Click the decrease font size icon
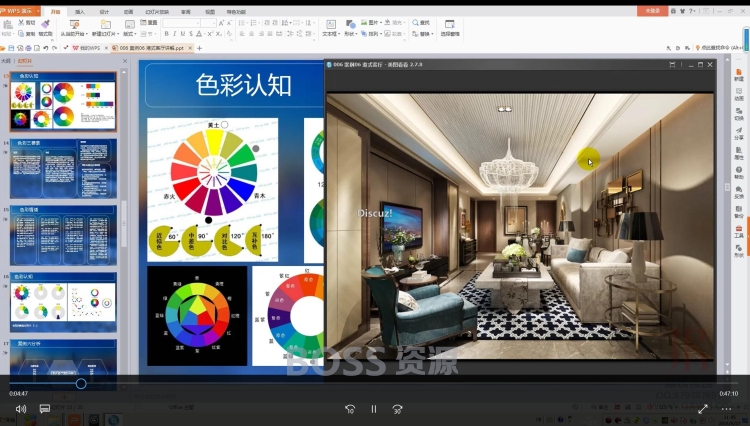The width and height of the screenshot is (750, 426). pos(229,23)
